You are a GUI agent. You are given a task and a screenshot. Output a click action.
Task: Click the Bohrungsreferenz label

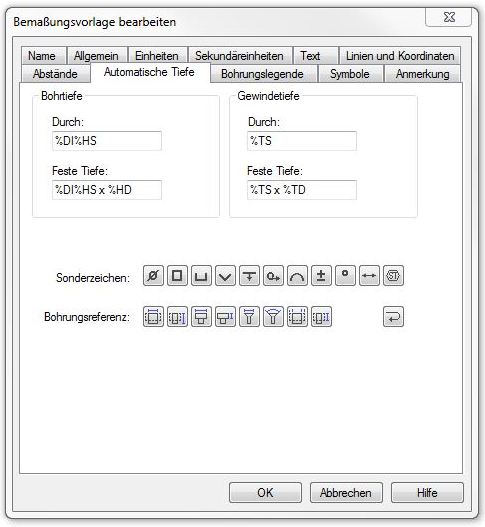(87, 317)
